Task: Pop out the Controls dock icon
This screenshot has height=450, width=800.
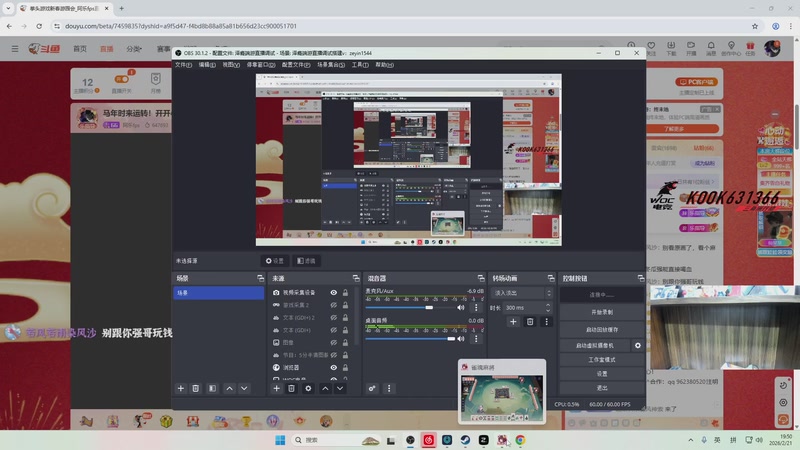Action: click(641, 278)
